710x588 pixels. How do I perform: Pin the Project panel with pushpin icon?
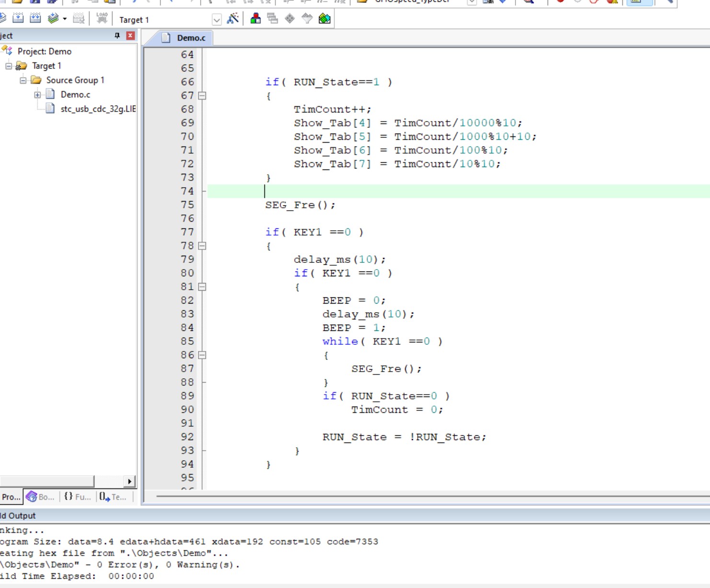point(117,35)
